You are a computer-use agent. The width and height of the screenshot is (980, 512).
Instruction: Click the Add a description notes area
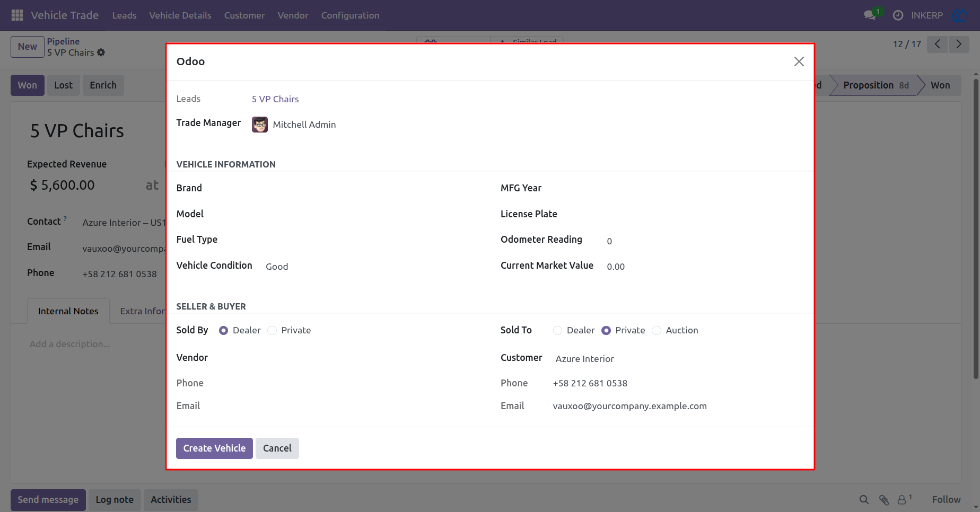tap(70, 344)
